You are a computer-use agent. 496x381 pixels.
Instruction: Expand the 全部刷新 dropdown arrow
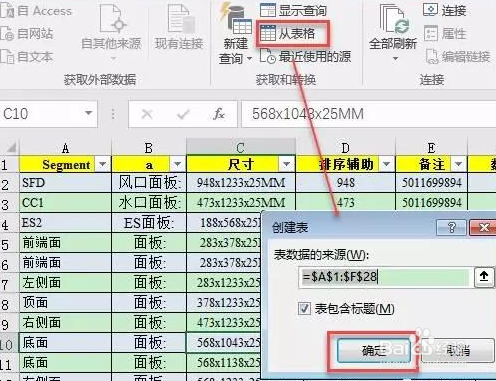pos(395,58)
